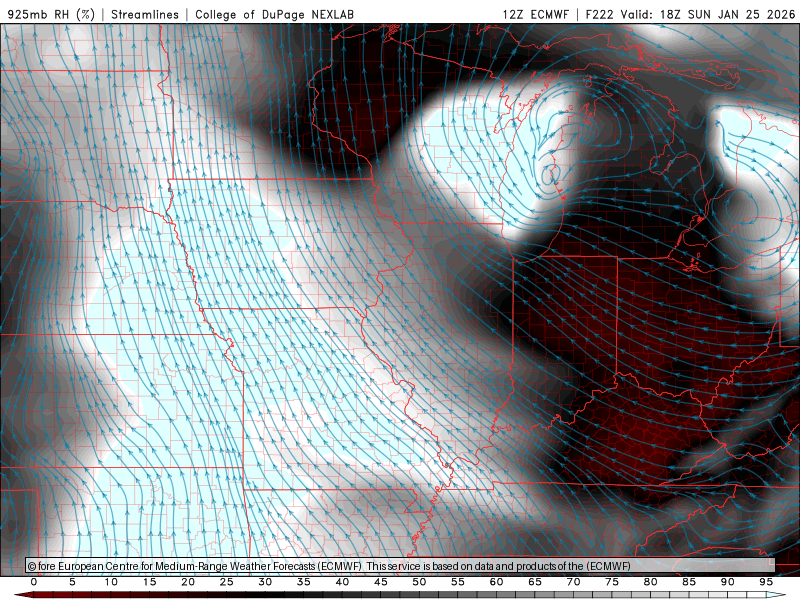Click the ECMWF copyright notice banner

(x=401, y=566)
